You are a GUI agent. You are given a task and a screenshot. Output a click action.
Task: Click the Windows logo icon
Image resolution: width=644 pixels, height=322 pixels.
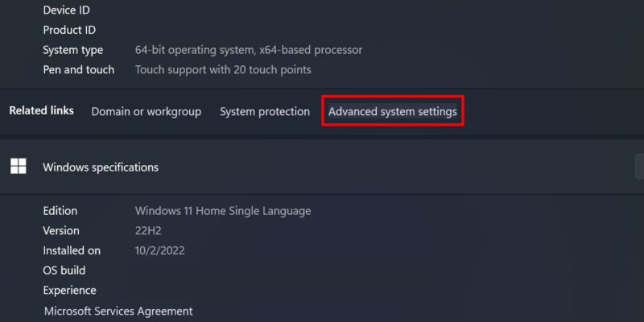click(x=18, y=167)
